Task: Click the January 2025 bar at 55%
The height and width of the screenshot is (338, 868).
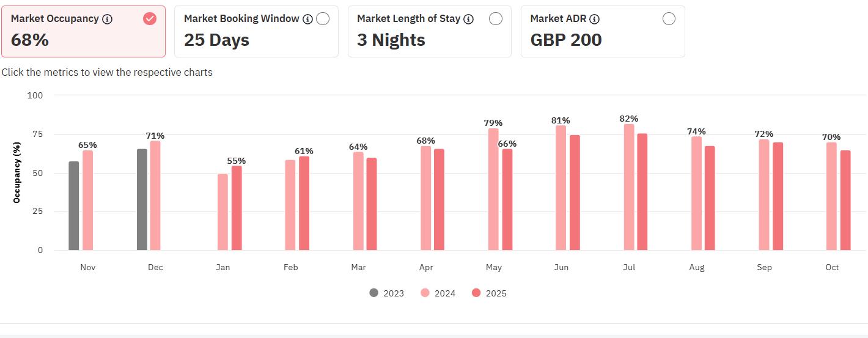Action: (237, 208)
